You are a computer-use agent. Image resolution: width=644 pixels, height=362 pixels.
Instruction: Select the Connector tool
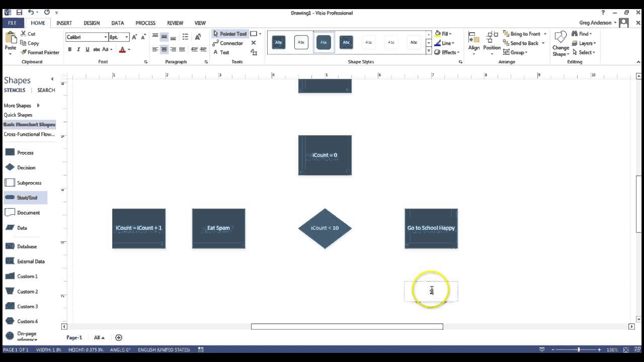(x=228, y=43)
